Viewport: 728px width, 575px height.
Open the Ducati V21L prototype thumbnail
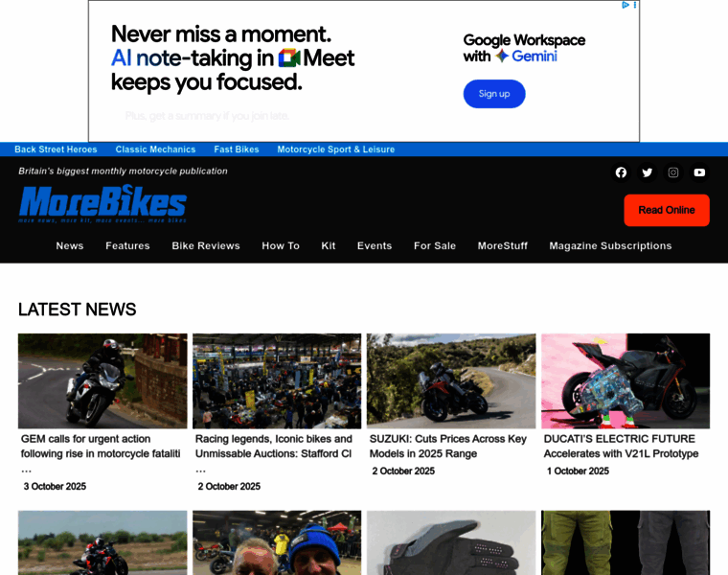pyautogui.click(x=626, y=380)
